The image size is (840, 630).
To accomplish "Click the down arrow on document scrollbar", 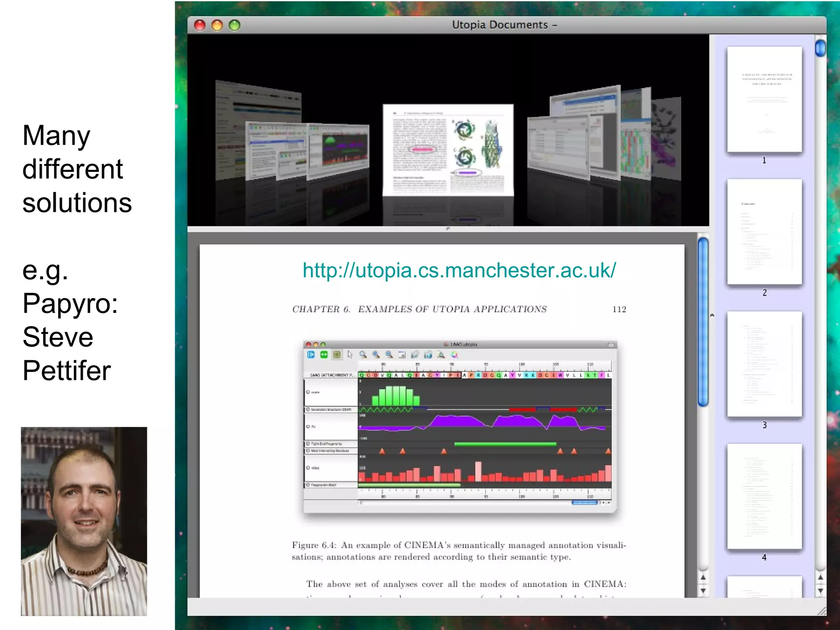I will point(703,591).
